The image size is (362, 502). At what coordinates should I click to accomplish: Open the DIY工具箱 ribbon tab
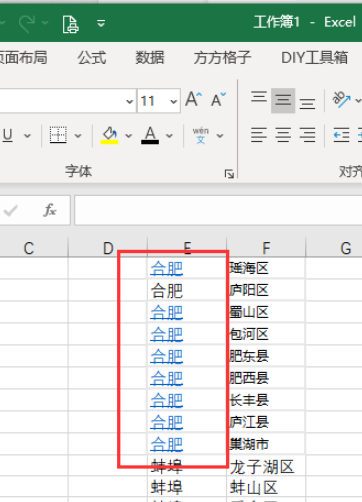[x=315, y=58]
